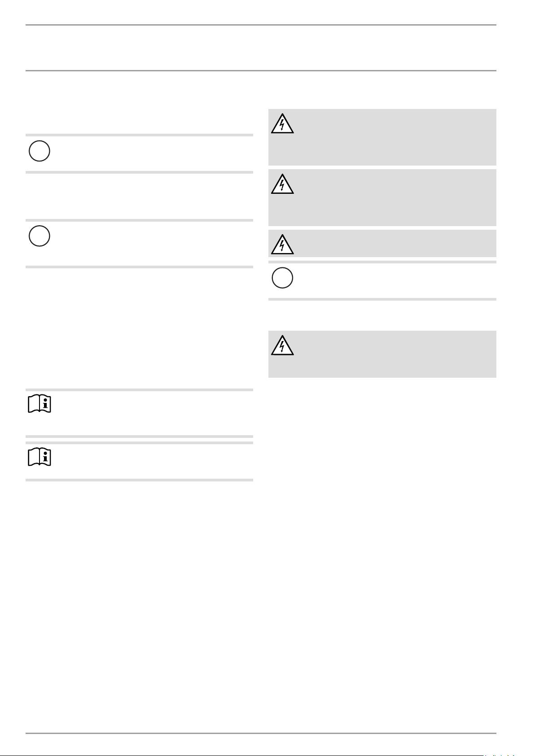535x756 pixels.
Task: Click inside the first gray warning box body
Action: coord(390,137)
